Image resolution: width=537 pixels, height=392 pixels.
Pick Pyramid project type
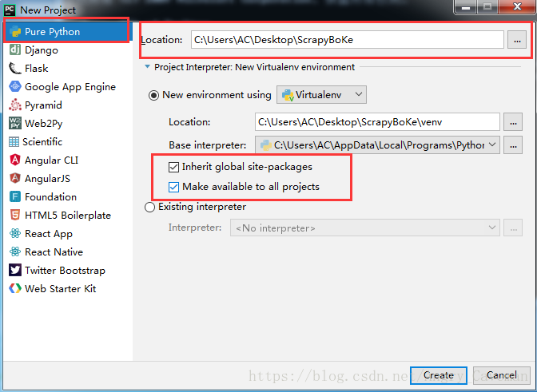43,105
